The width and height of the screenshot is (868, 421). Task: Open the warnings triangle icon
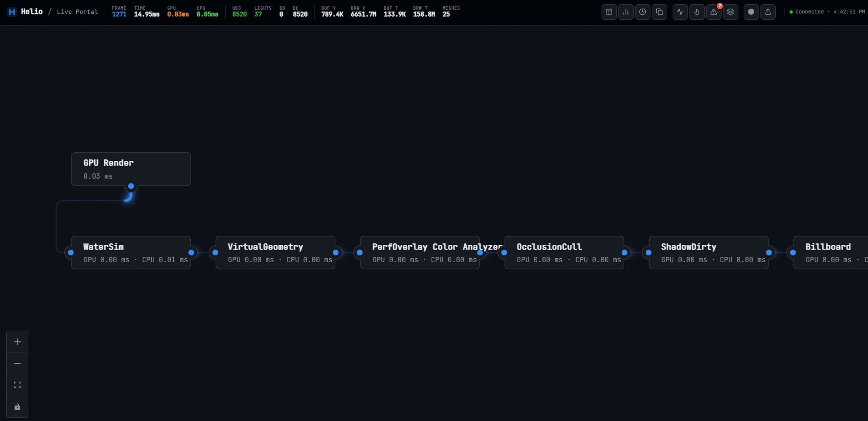pos(713,12)
